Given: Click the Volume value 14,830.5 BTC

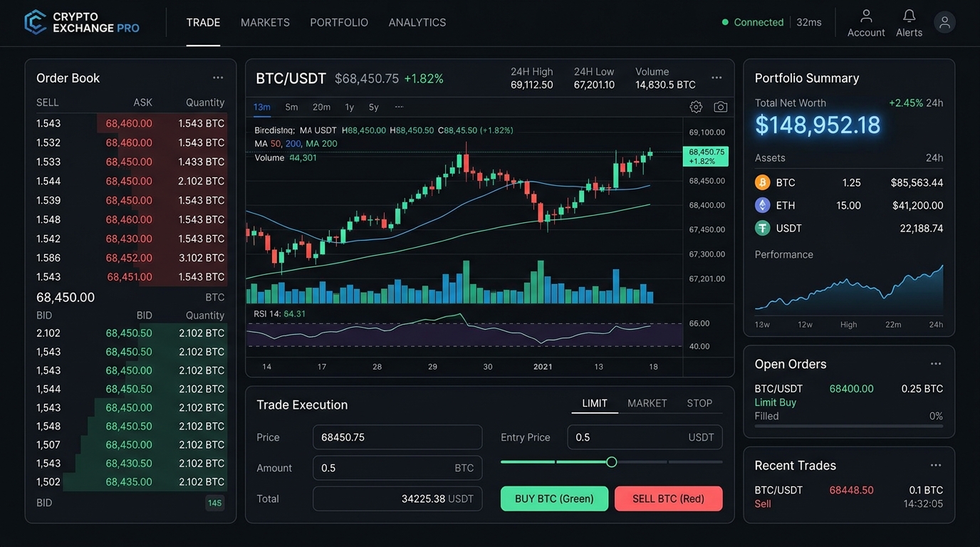Looking at the screenshot, I should [x=665, y=85].
